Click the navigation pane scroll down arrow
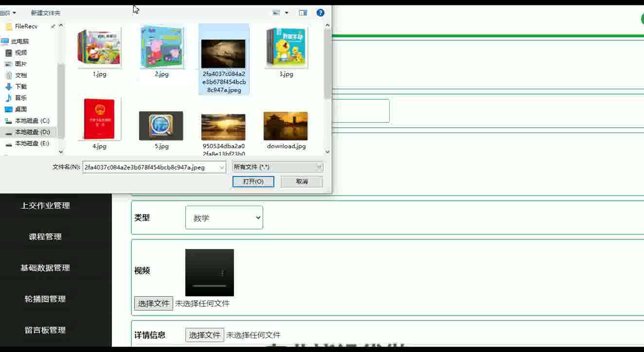 [x=61, y=152]
